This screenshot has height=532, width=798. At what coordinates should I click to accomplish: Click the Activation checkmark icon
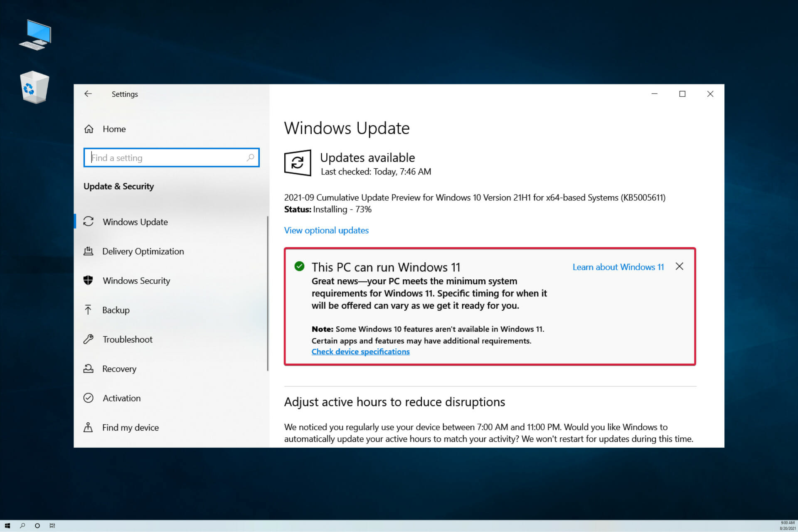pos(88,398)
